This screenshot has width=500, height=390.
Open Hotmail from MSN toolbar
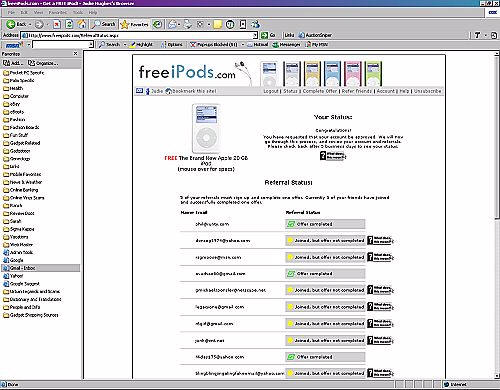(x=257, y=44)
